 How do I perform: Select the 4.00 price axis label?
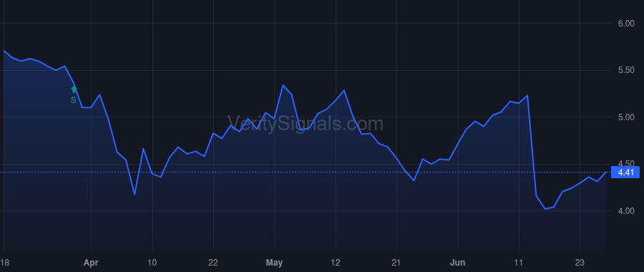[x=626, y=211]
